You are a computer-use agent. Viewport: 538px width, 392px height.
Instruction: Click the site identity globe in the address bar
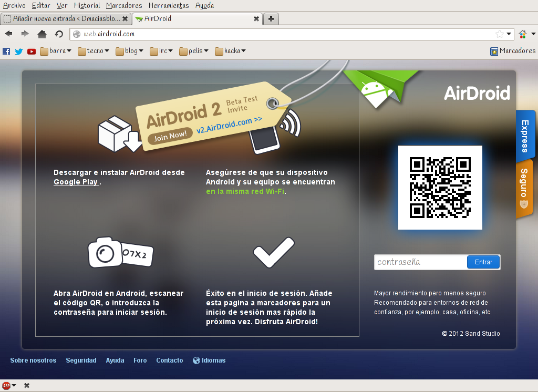pyautogui.click(x=77, y=34)
